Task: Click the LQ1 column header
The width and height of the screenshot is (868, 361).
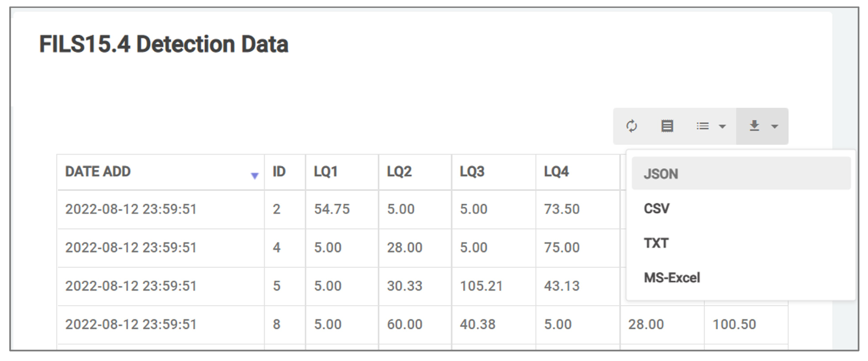Action: pyautogui.click(x=326, y=171)
